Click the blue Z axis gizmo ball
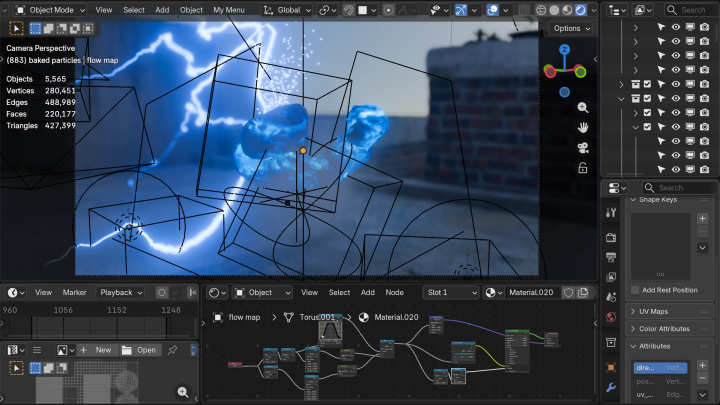The image size is (720, 405). (x=564, y=49)
